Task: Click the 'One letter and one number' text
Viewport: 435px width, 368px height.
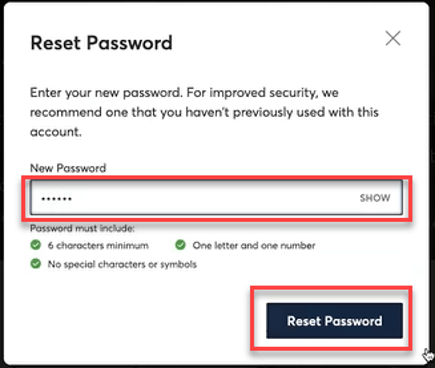Action: (254, 246)
